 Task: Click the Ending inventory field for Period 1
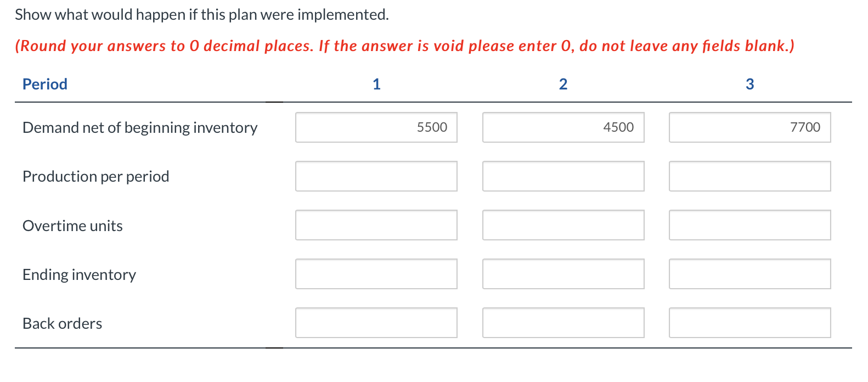(x=376, y=273)
